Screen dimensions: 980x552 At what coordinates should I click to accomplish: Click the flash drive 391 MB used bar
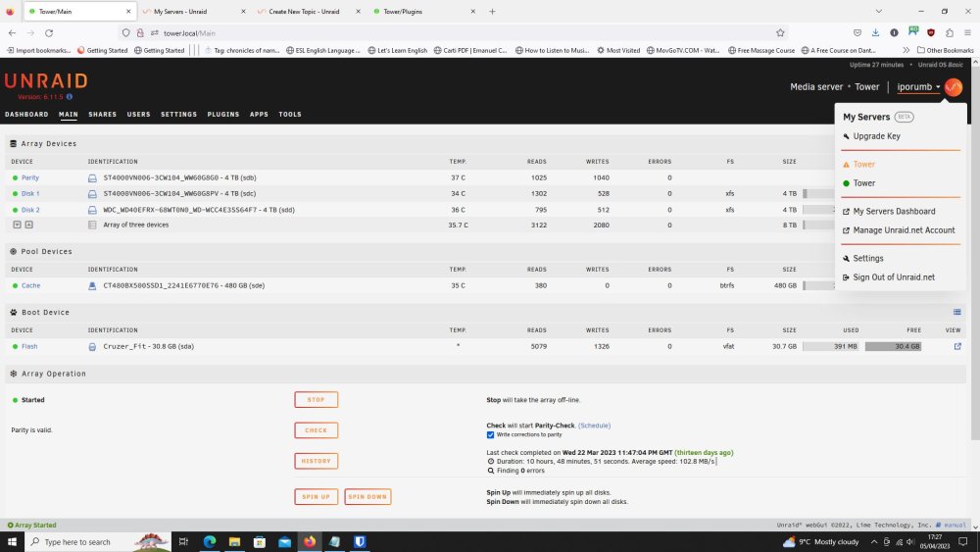click(831, 346)
